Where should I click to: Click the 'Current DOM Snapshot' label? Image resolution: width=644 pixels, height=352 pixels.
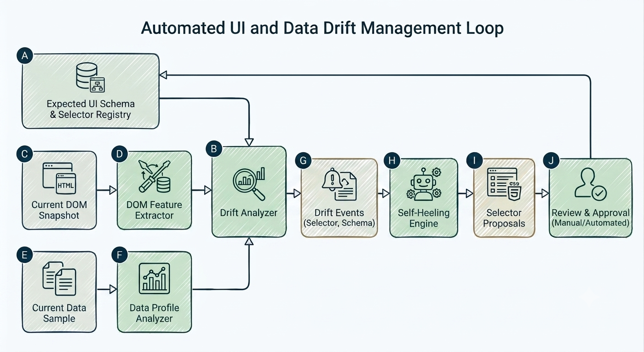pyautogui.click(x=59, y=210)
